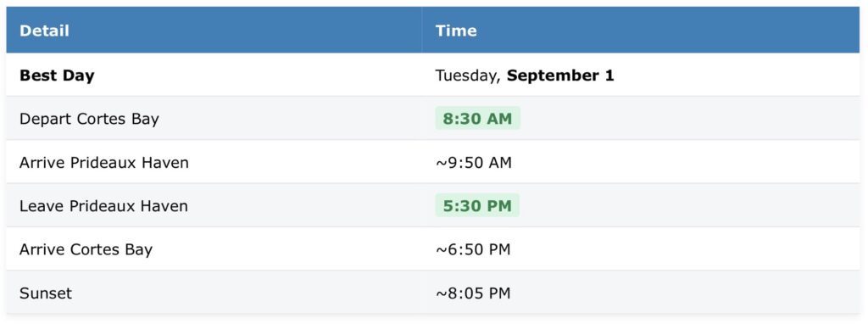Click the Tuesday, September 1 date cell
The height and width of the screenshot is (324, 868).
click(524, 75)
